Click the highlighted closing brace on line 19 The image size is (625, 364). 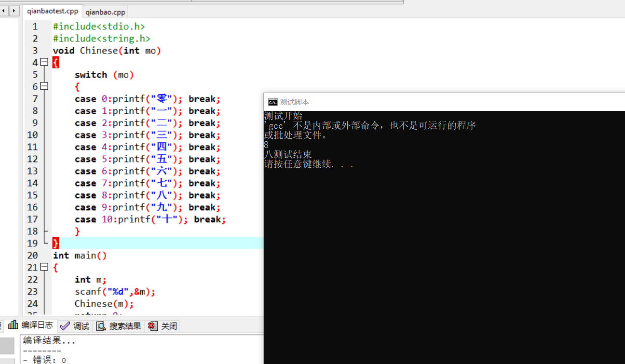click(x=55, y=243)
